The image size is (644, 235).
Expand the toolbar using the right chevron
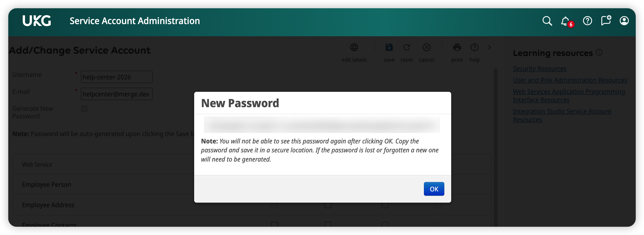point(489,47)
